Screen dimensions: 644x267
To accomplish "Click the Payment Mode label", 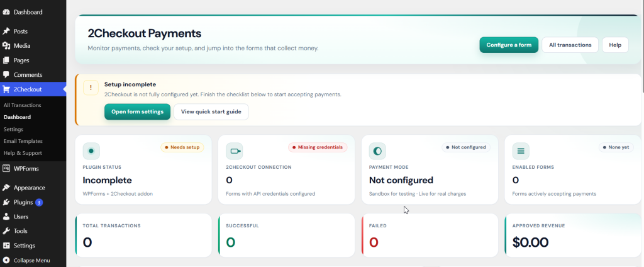I will (389, 168).
